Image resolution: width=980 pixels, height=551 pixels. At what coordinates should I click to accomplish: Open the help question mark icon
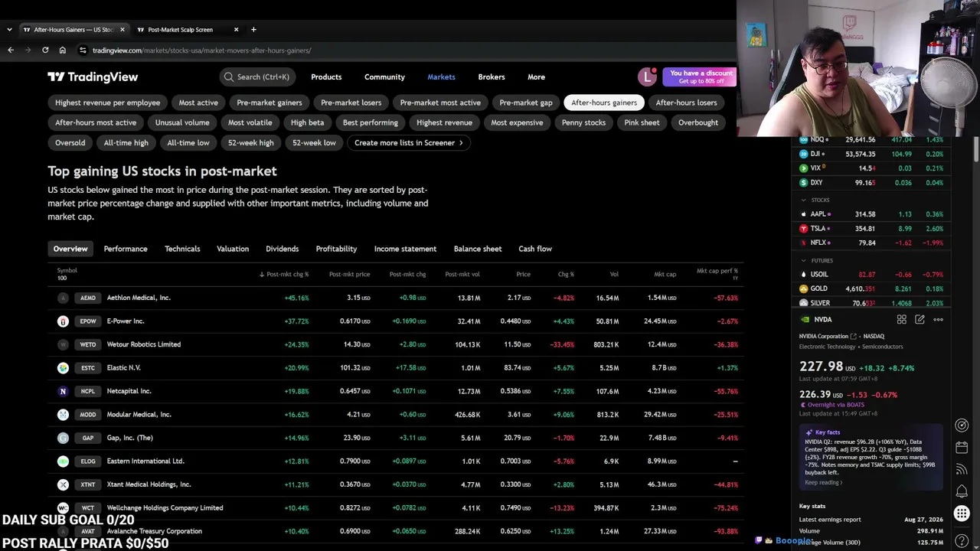[x=962, y=541]
